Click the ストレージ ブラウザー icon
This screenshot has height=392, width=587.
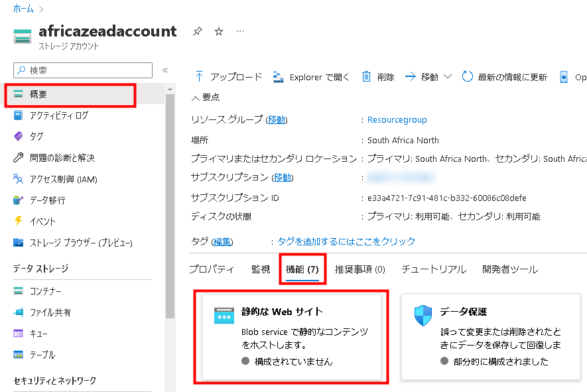tap(18, 243)
